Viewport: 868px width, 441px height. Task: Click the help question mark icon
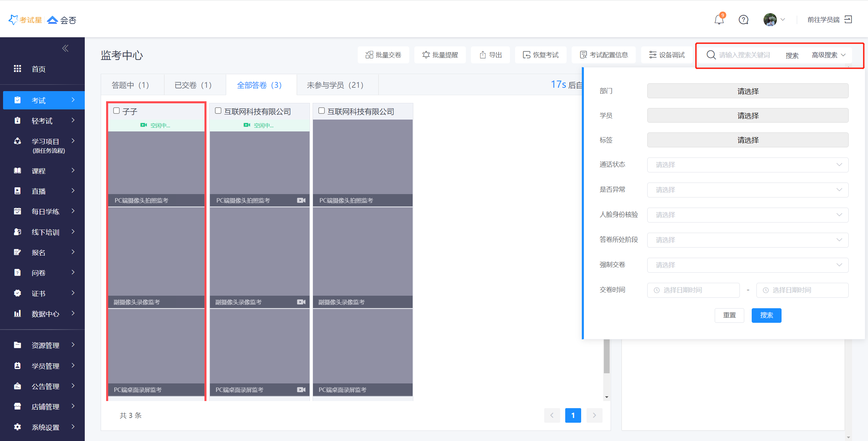(743, 20)
